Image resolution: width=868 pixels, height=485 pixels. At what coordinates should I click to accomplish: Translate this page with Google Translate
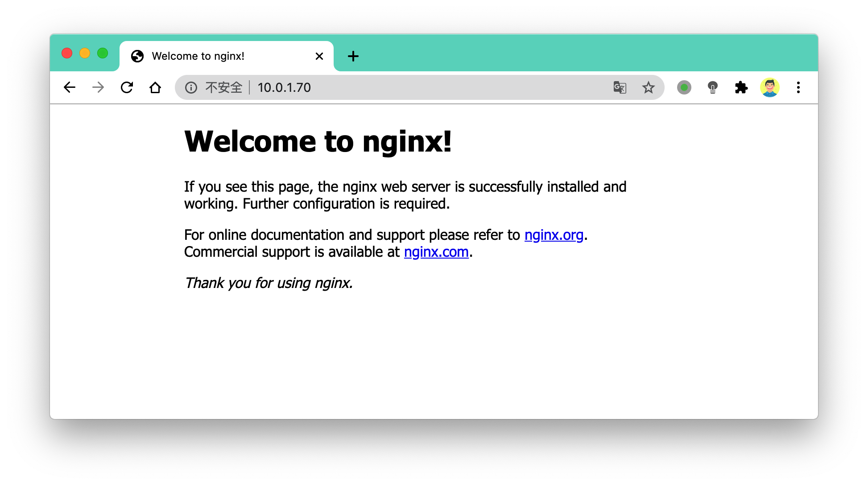coord(620,87)
